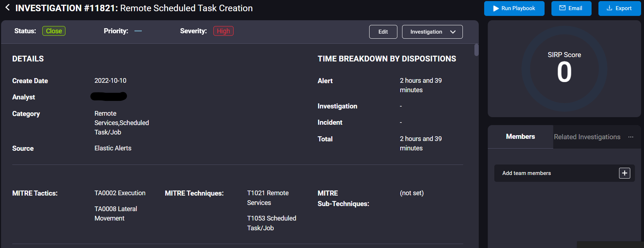This screenshot has width=644, height=248.
Task: Click the back arrow next to investigation title
Action: click(x=7, y=8)
